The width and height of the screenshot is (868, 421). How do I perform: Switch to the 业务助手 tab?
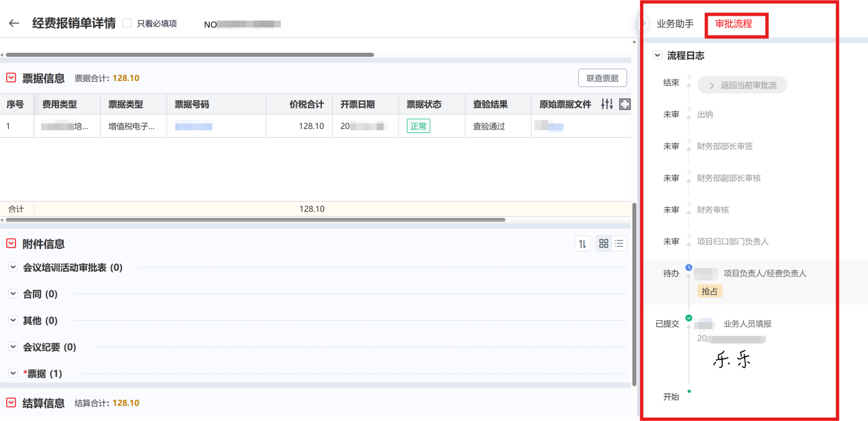675,24
